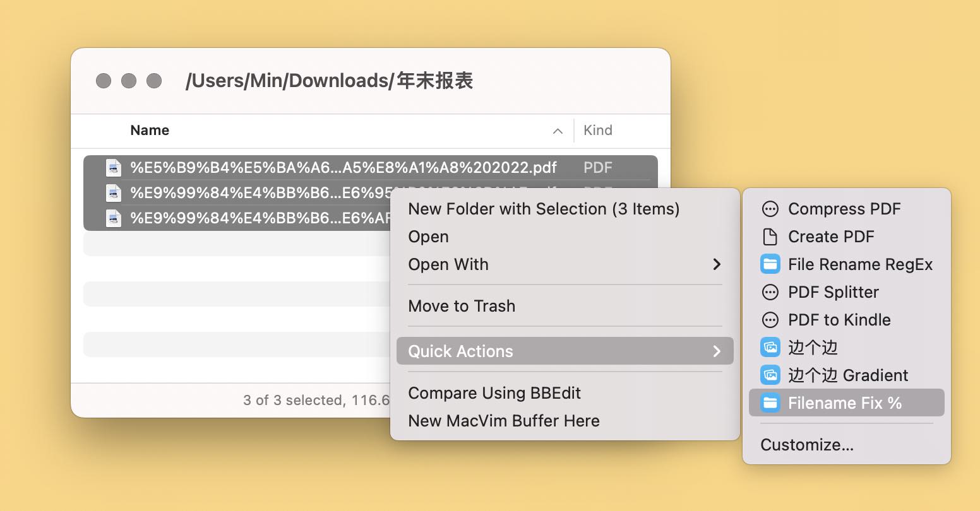Choose New MacVim Buffer Here
This screenshot has width=980, height=511.
[x=565, y=421]
